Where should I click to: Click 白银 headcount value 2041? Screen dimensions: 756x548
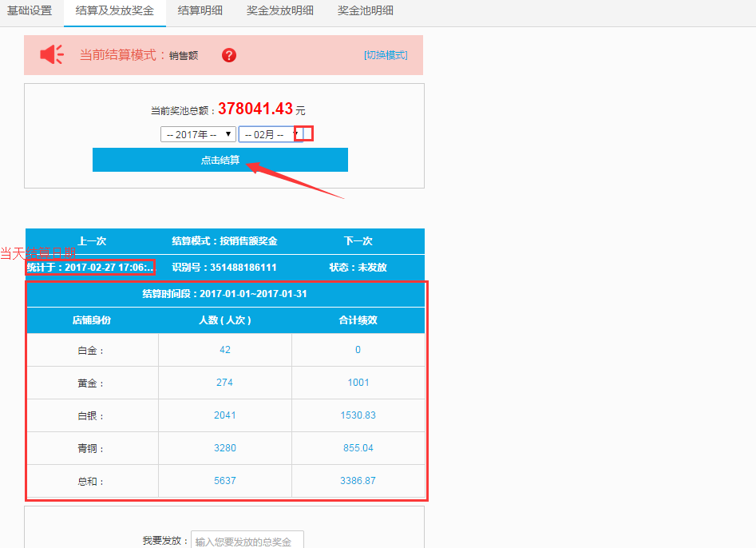pyautogui.click(x=224, y=415)
